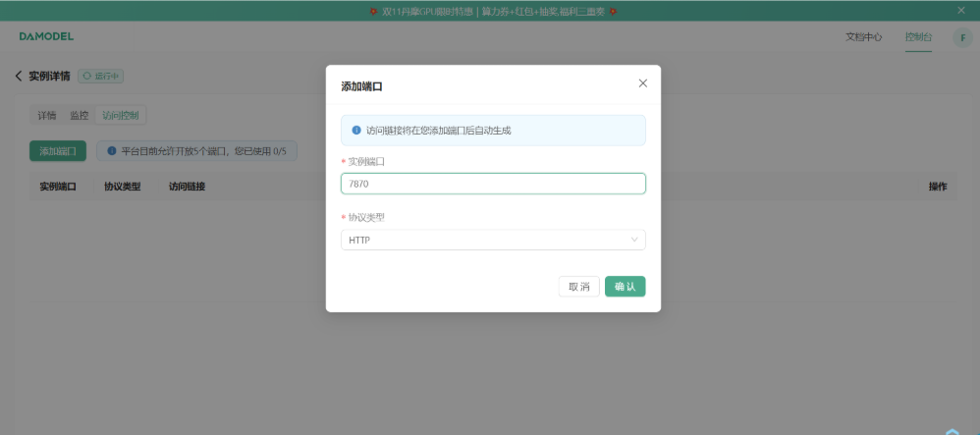Focus the 实例端口 input field
This screenshot has height=435, width=980.
[492, 184]
